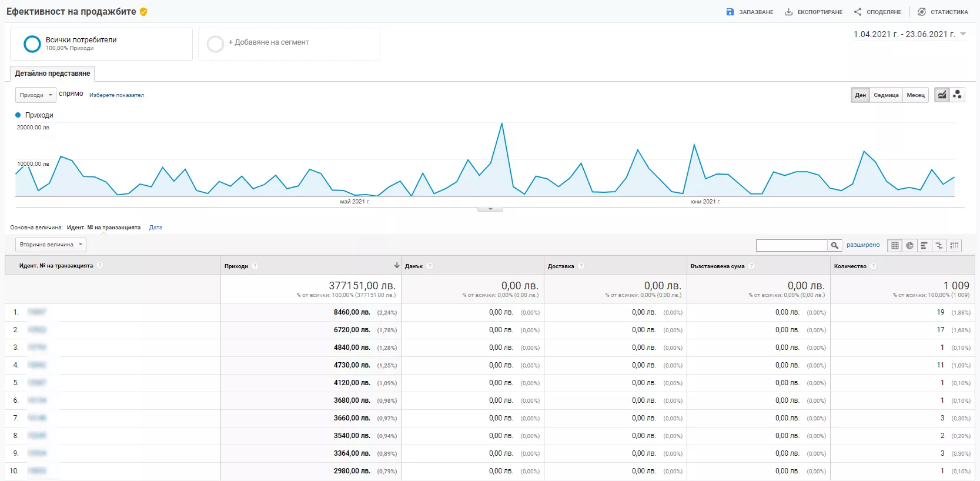Click the save report disk icon
This screenshot has width=980, height=481.
point(730,12)
